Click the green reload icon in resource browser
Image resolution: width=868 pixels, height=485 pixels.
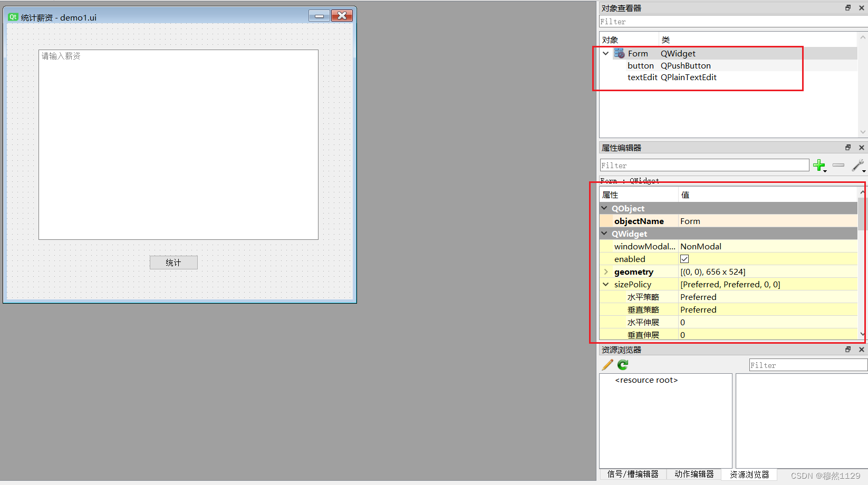(622, 364)
